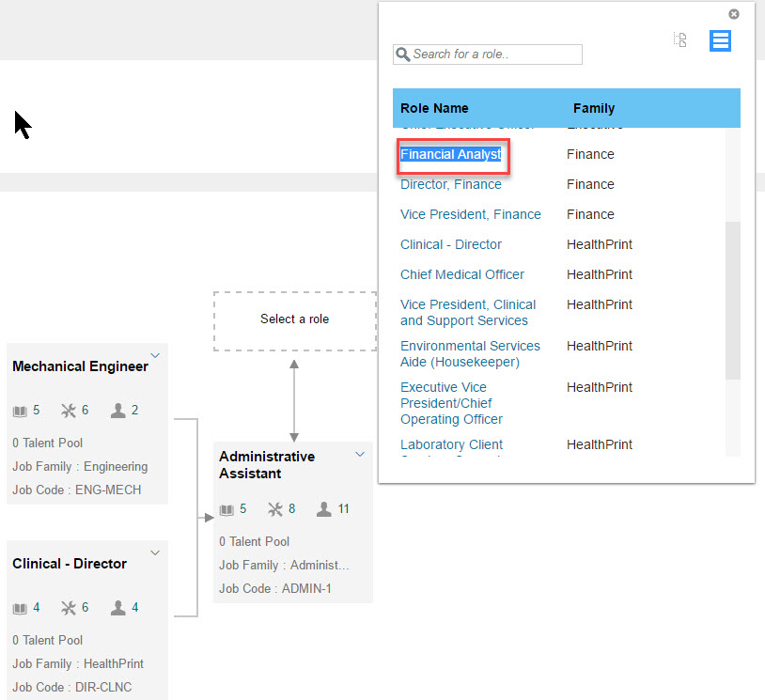Close the role selection popup
Screen dimensions: 765x700
[733, 14]
